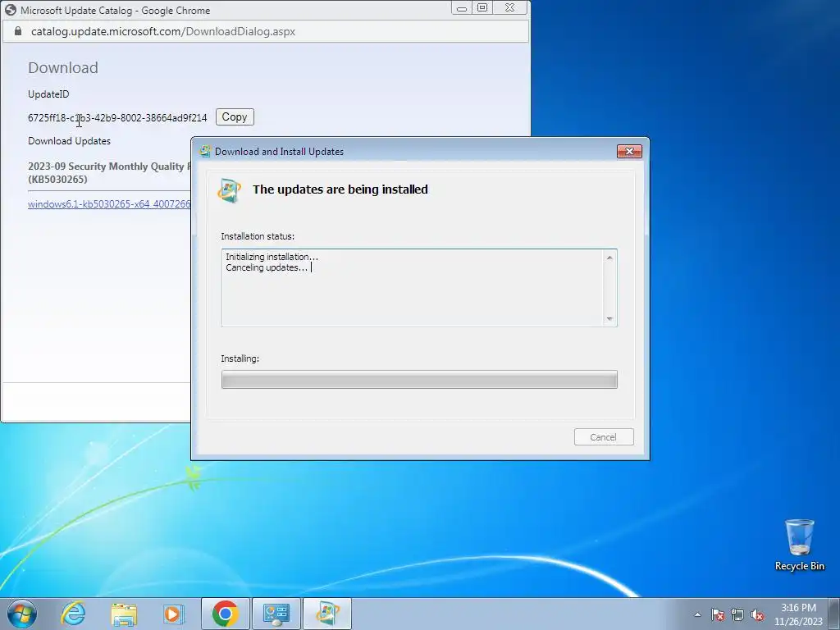Viewport: 840px width, 630px height.
Task: Click the '2023-09 Security Monthly Quality' title
Action: click(x=109, y=167)
